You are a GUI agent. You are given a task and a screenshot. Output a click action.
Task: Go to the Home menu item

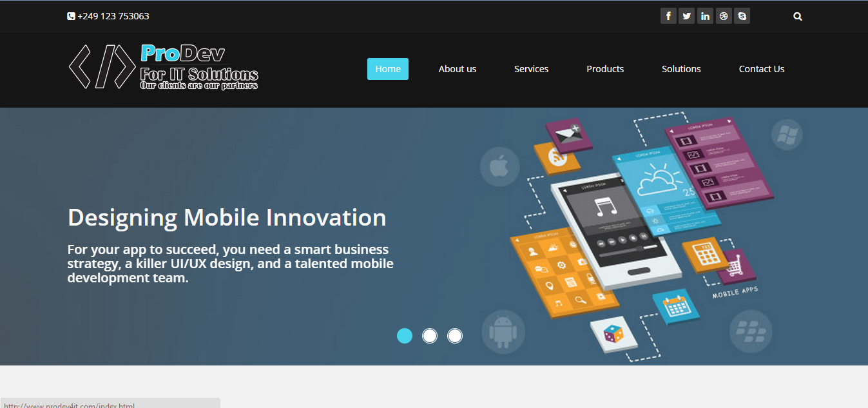pyautogui.click(x=388, y=69)
